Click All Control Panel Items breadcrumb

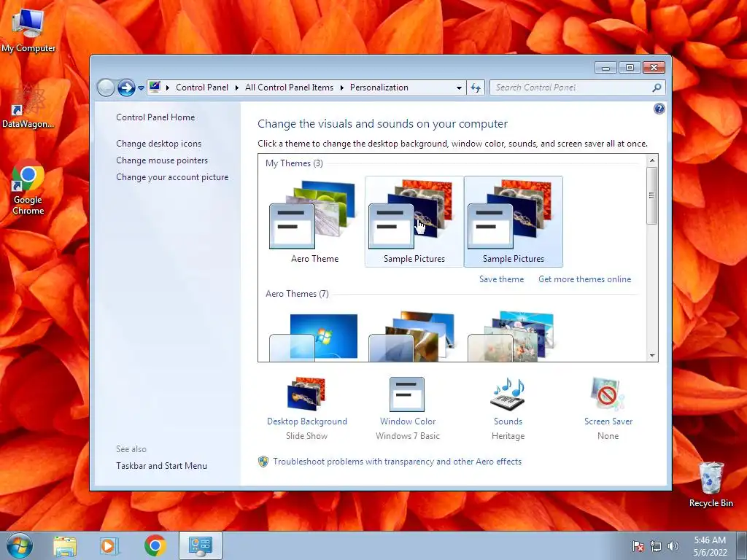point(289,87)
